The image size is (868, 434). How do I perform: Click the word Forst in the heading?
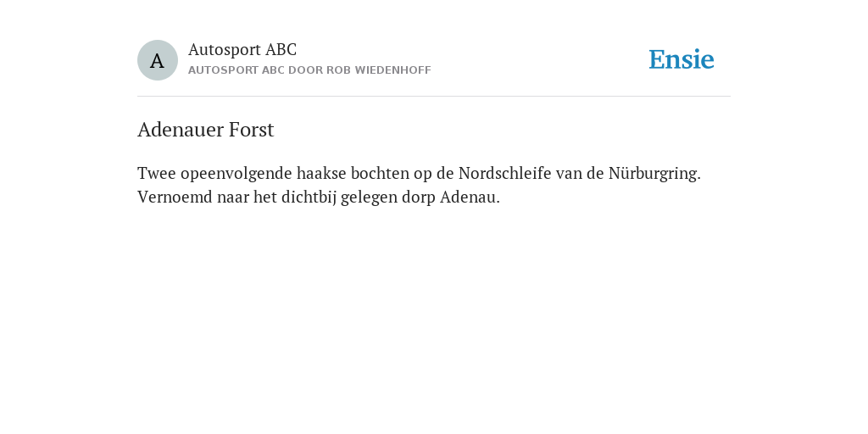click(251, 130)
